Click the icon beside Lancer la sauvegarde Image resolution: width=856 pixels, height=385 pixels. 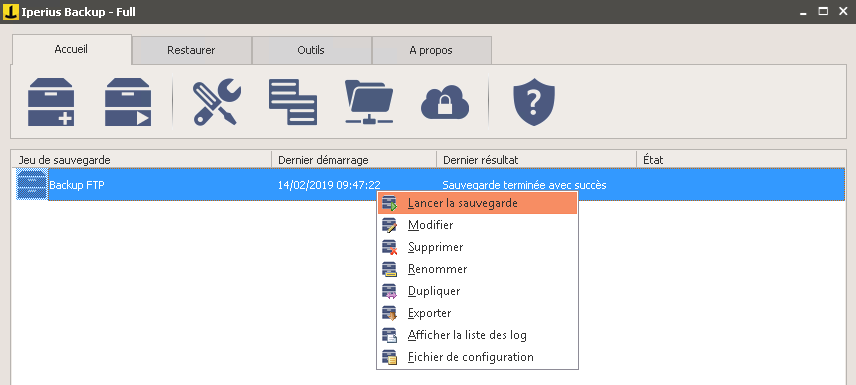pos(390,203)
